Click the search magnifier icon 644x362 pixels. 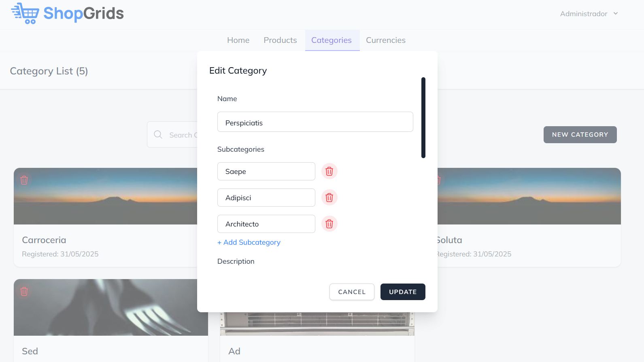point(158,134)
